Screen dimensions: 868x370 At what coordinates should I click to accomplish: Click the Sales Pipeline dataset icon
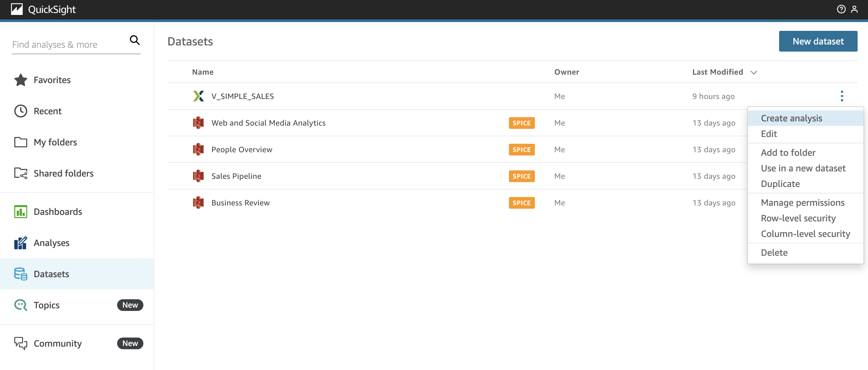tap(199, 176)
